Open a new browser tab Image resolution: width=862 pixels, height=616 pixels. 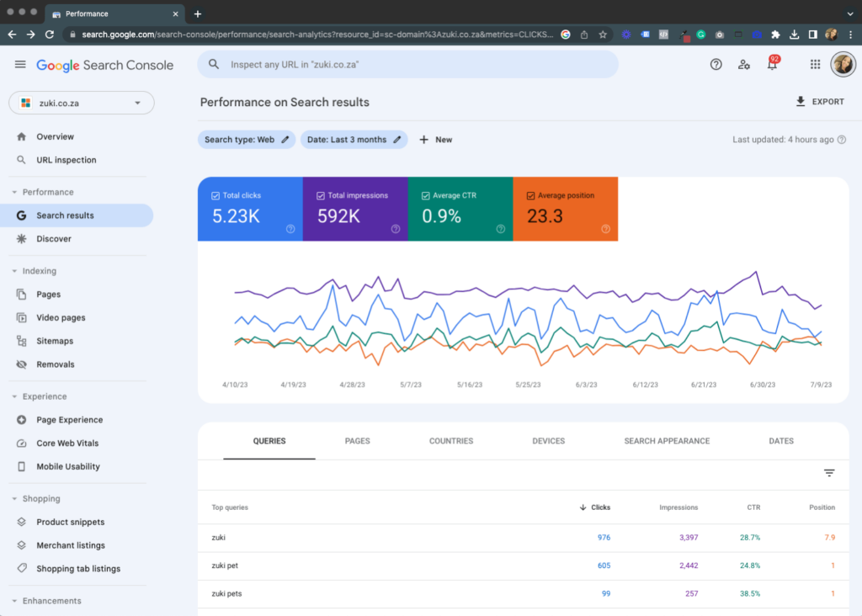click(x=198, y=13)
